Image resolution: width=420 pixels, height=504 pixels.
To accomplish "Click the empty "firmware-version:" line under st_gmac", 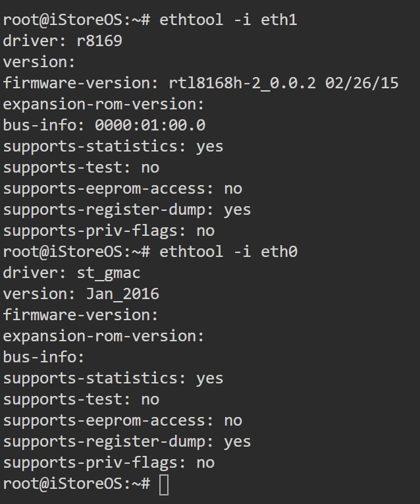I will (x=81, y=315).
